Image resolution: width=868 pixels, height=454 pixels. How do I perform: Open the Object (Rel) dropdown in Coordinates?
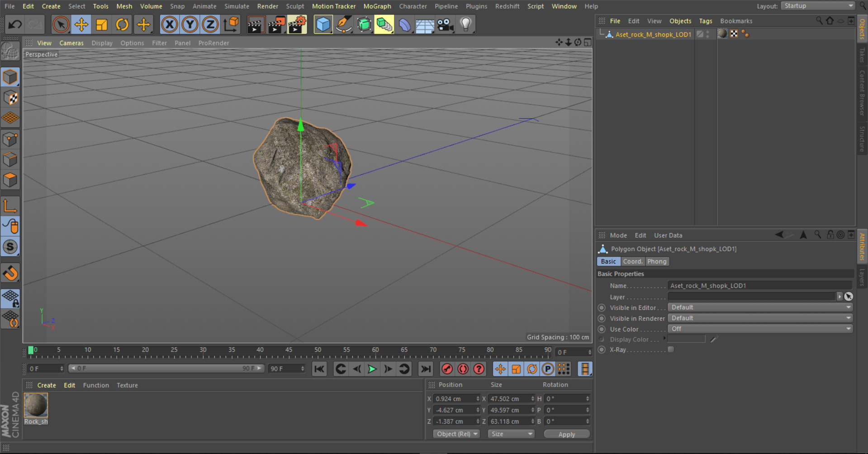[456, 434]
